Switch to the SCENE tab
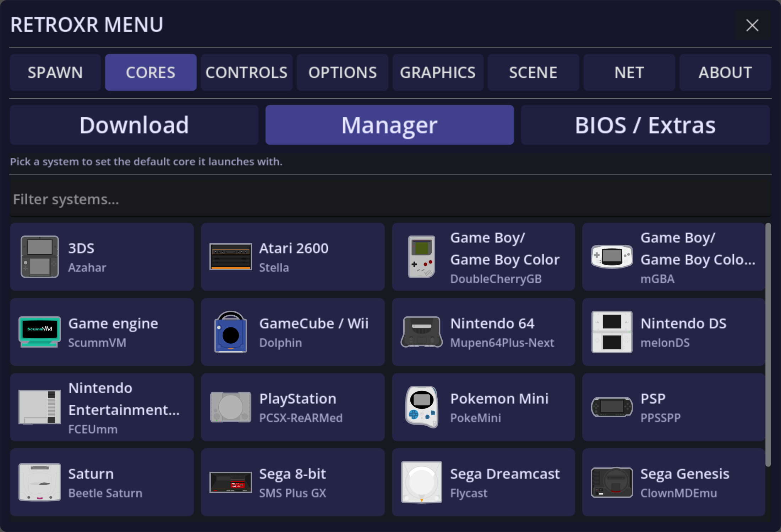The image size is (781, 532). 534,72
